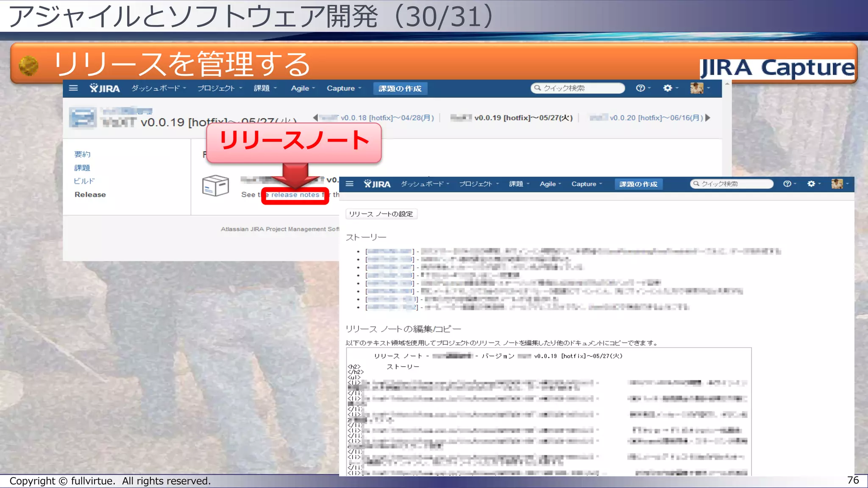Open hamburger menu in back JIRA window

point(73,88)
